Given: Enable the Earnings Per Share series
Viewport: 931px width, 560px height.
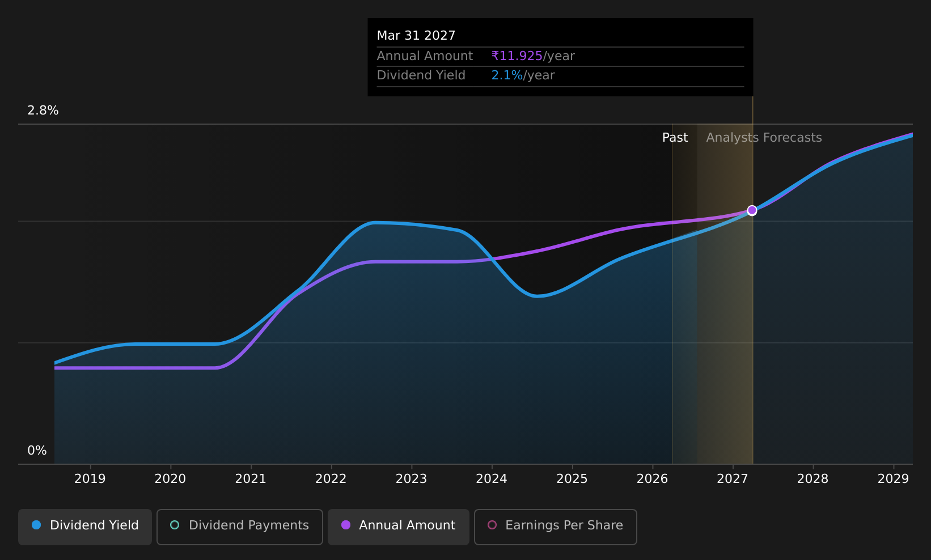Looking at the screenshot, I should pos(556,527).
